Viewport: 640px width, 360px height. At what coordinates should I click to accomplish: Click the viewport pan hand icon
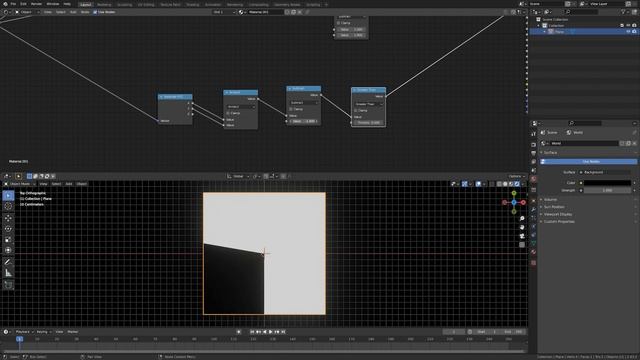[522, 227]
